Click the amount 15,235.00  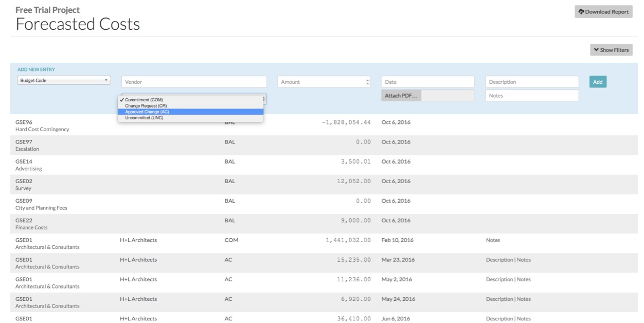pyautogui.click(x=354, y=260)
